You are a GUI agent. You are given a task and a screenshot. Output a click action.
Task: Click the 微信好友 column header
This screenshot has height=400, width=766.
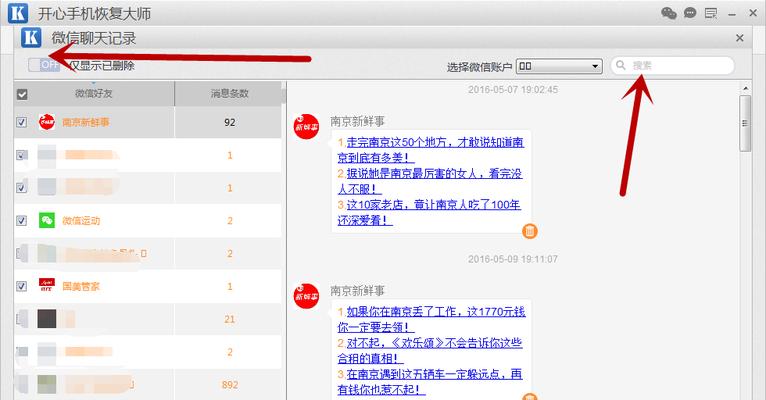click(x=94, y=93)
